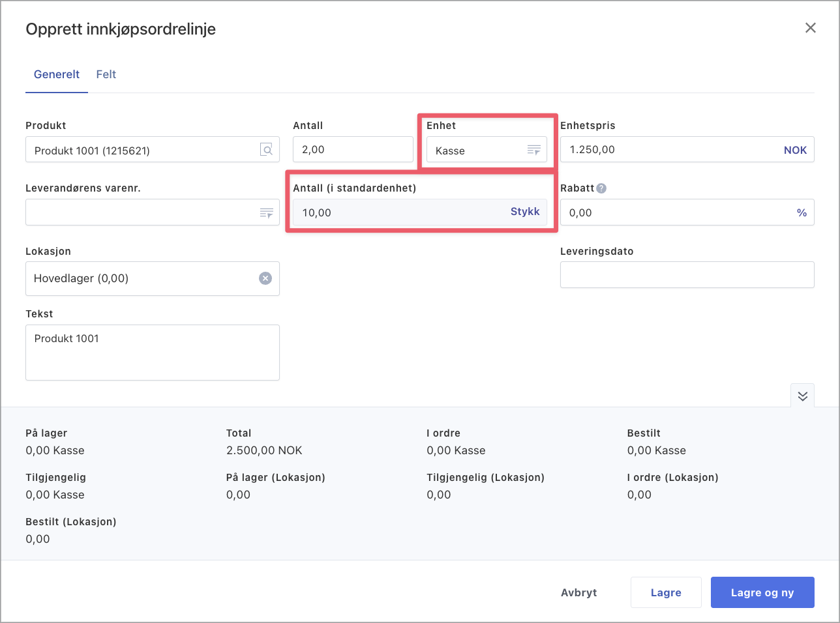Click the Antall quantity field
Image resolution: width=840 pixels, height=623 pixels.
coord(352,149)
